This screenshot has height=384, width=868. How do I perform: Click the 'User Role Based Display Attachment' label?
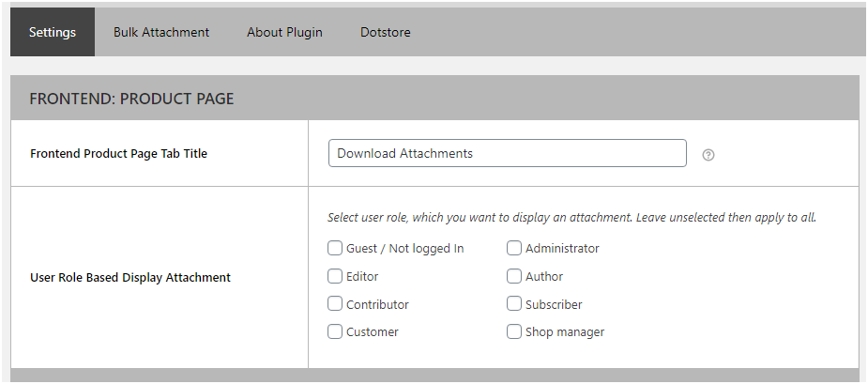coord(130,277)
